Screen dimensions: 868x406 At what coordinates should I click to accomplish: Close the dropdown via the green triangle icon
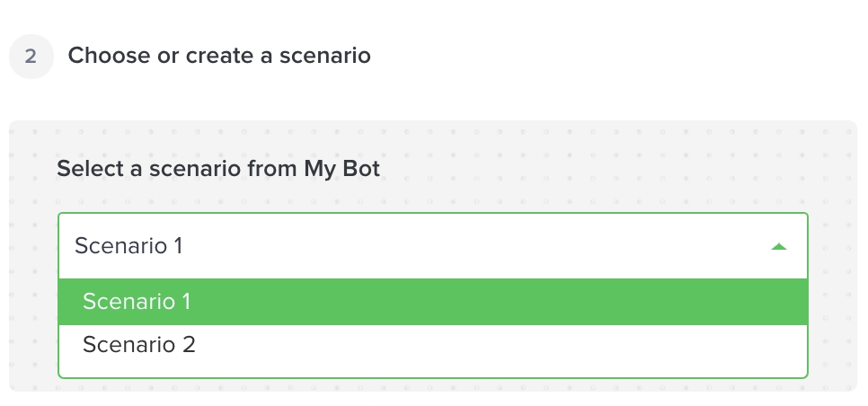(779, 246)
